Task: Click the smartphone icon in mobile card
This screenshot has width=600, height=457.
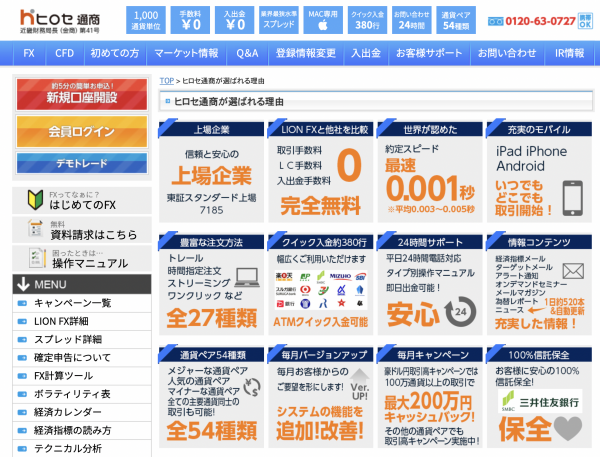Action: 572,198
